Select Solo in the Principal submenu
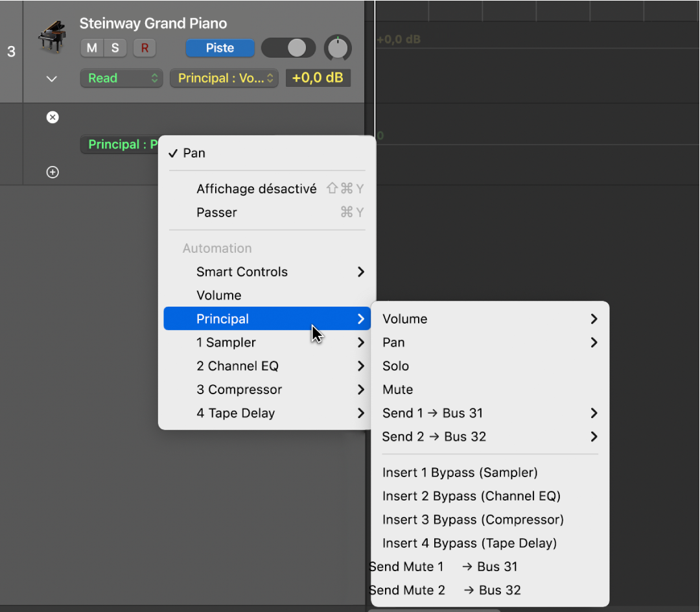This screenshot has width=700, height=612. (395, 366)
